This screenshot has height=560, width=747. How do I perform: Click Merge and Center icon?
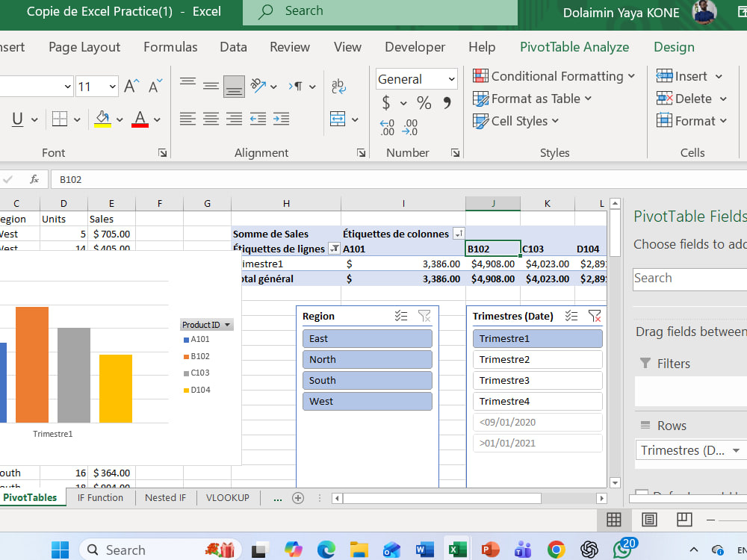point(338,119)
